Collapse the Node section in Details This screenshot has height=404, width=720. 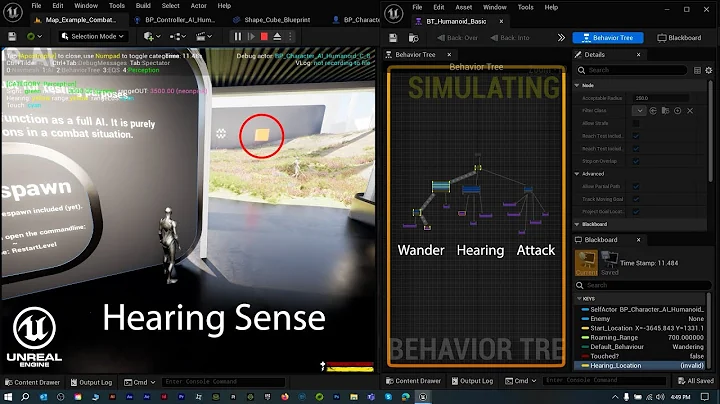click(x=577, y=85)
